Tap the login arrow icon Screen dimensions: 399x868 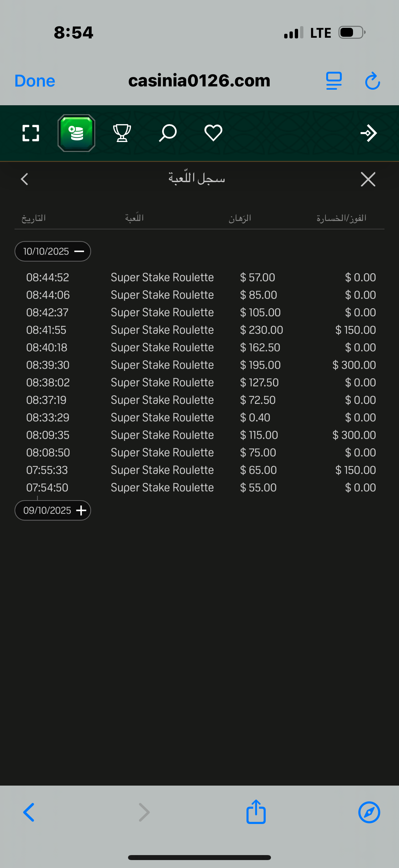[x=369, y=133]
